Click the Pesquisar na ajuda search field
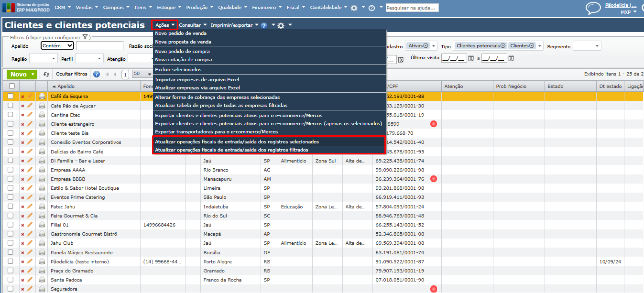The image size is (644, 293). pos(412,8)
